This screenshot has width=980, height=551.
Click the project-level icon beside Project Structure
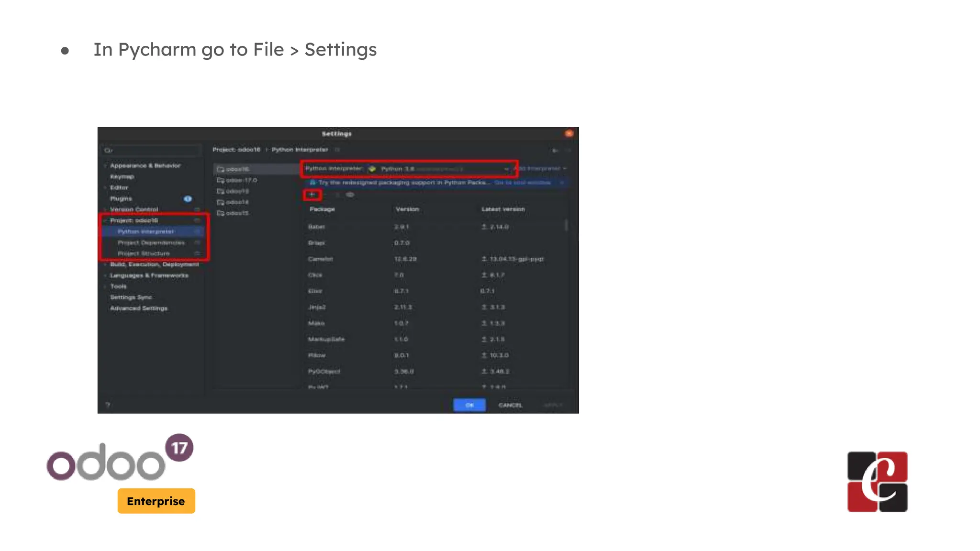coord(197,253)
